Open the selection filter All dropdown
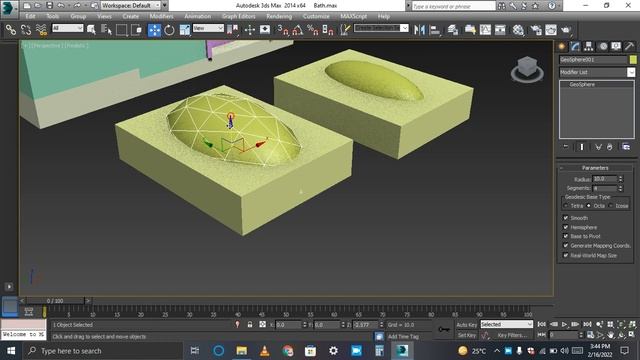Screen dimensions: 640x360 tap(68, 28)
